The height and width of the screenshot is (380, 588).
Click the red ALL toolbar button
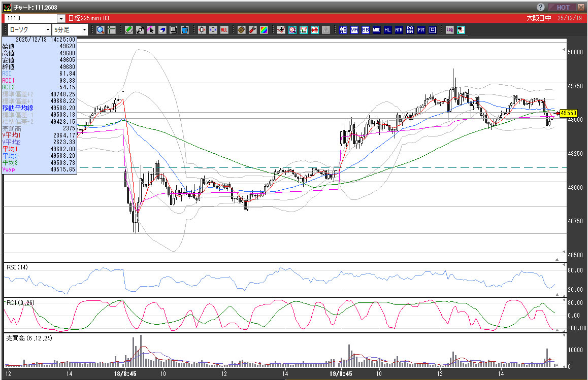click(x=224, y=30)
